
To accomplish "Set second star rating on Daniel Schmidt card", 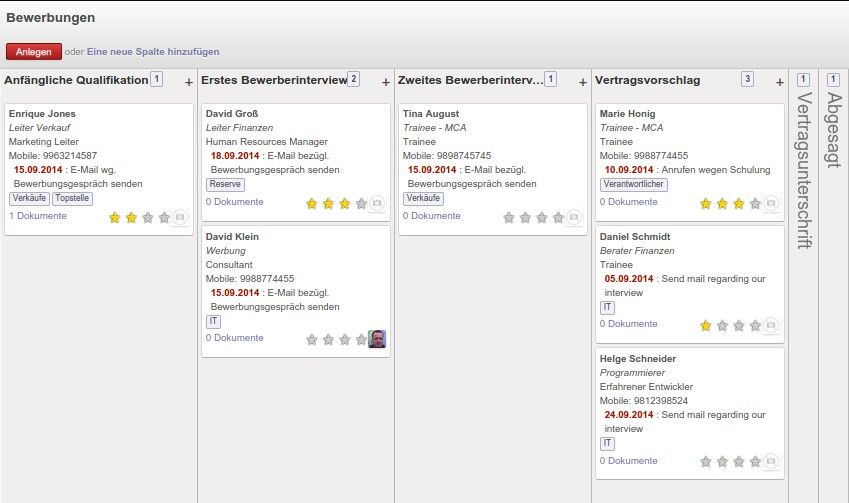I will [x=723, y=325].
